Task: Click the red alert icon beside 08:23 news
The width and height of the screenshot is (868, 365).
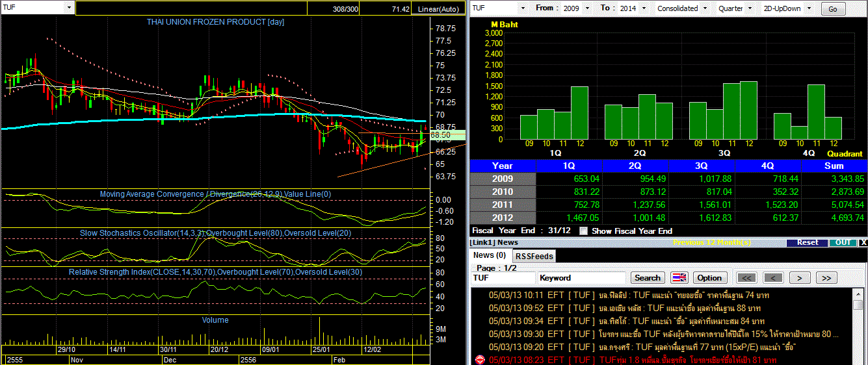Action: point(480,359)
